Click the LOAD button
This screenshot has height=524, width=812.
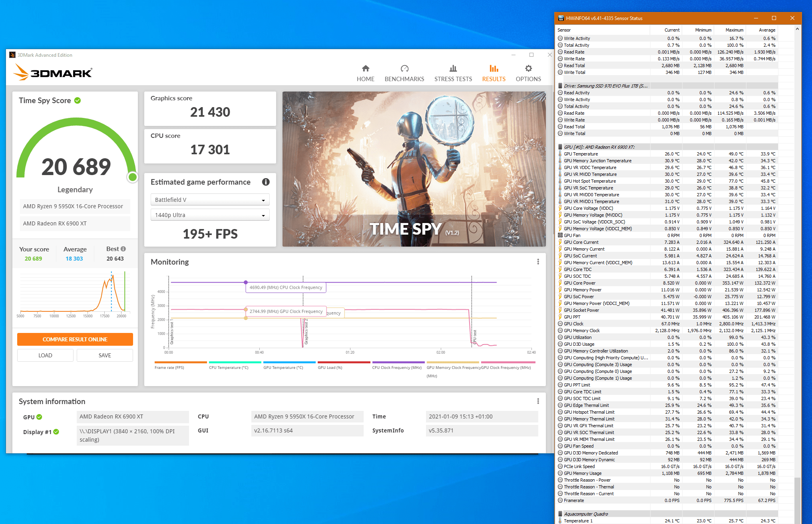45,355
